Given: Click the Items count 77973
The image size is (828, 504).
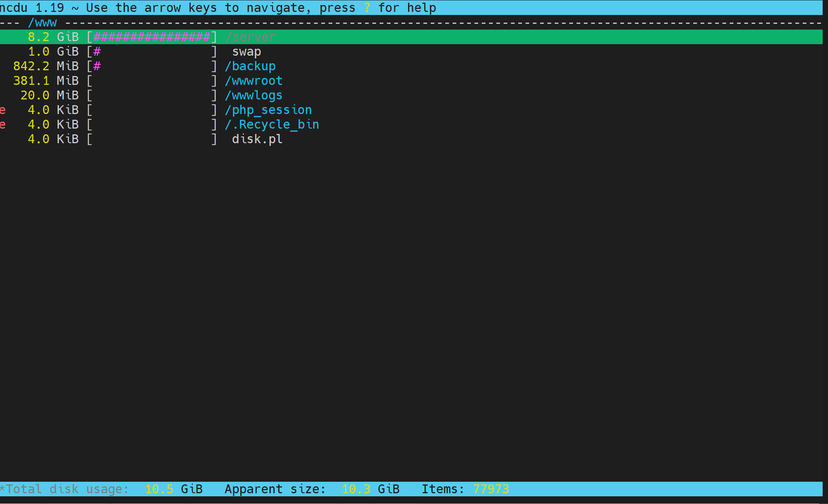Looking at the screenshot, I should click(465, 489).
